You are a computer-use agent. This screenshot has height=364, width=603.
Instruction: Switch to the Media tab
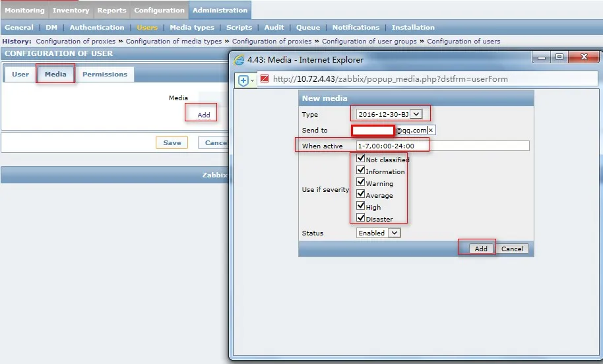click(x=55, y=74)
